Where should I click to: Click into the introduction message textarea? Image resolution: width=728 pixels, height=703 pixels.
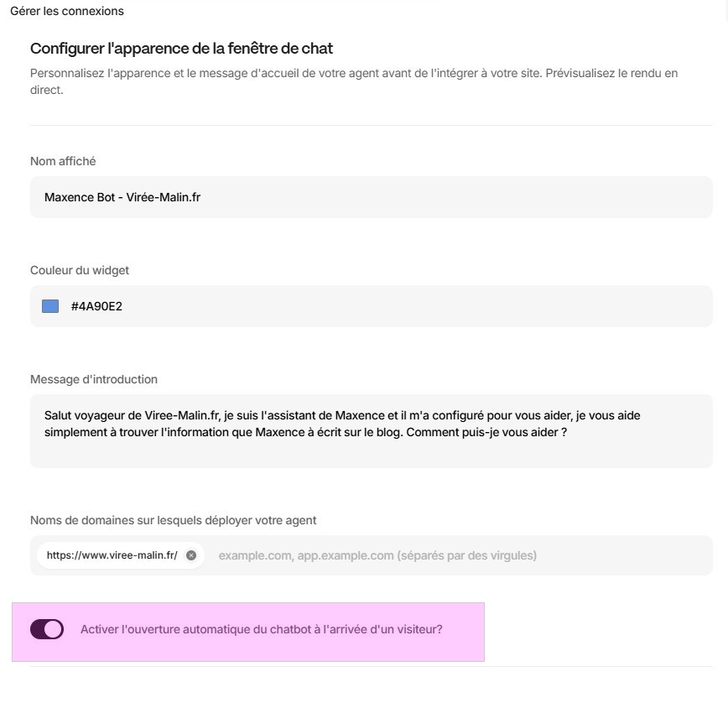(x=371, y=453)
